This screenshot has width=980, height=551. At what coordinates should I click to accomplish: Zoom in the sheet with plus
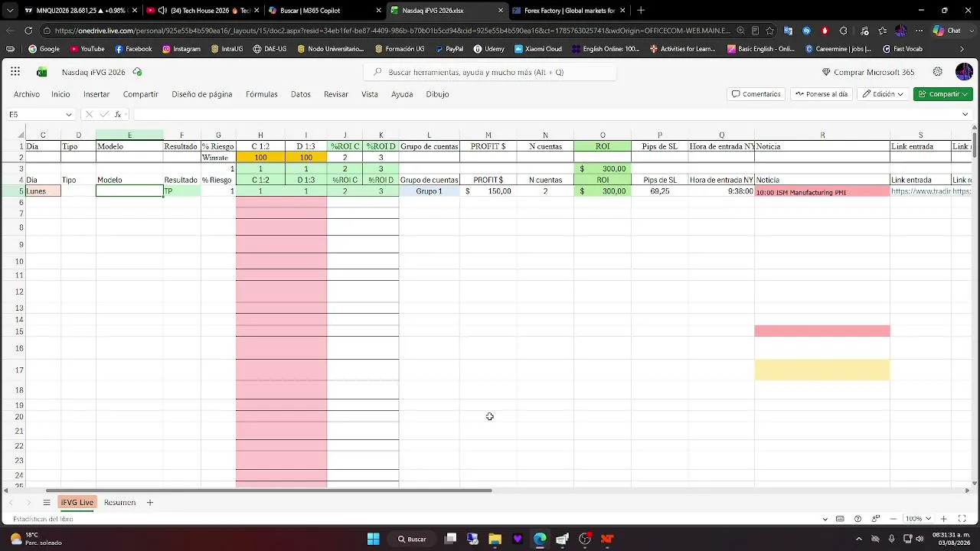(x=944, y=519)
